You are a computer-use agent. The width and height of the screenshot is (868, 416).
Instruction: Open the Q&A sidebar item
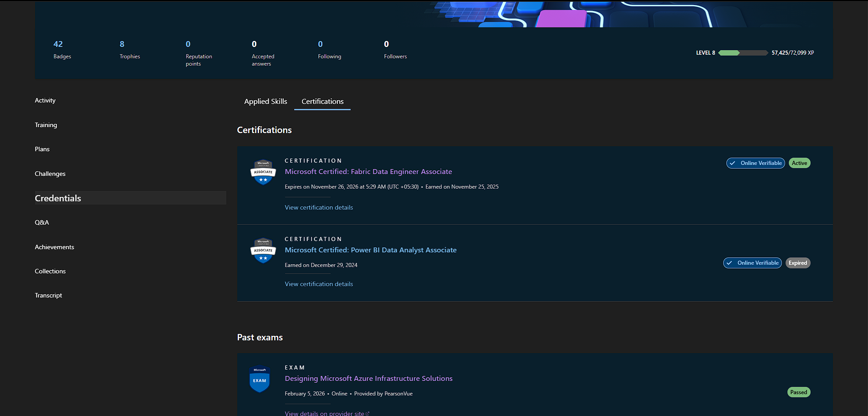[42, 222]
